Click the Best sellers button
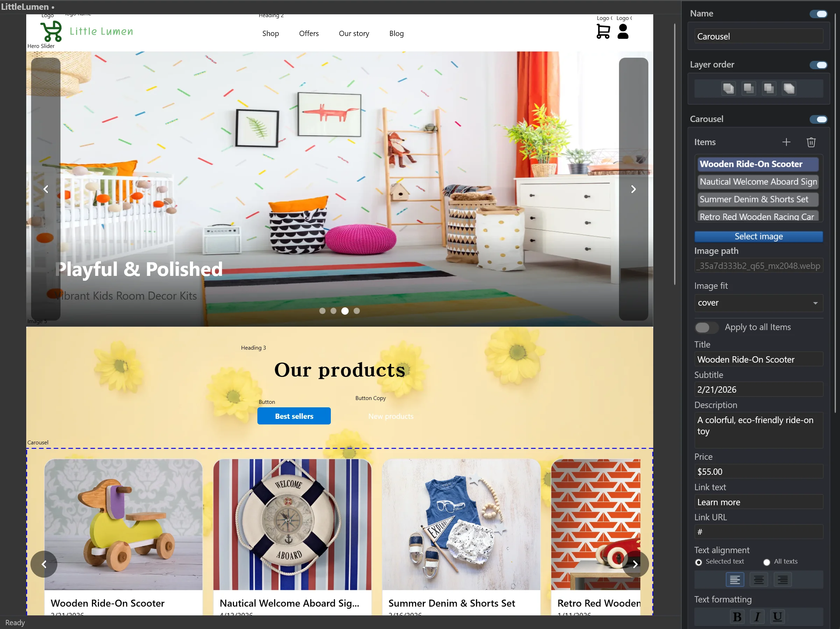 click(294, 416)
